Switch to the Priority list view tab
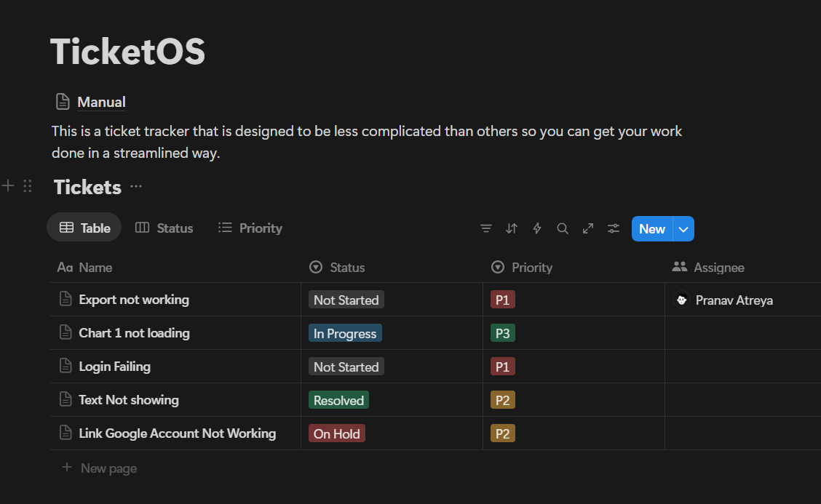The image size is (821, 504). [x=250, y=228]
